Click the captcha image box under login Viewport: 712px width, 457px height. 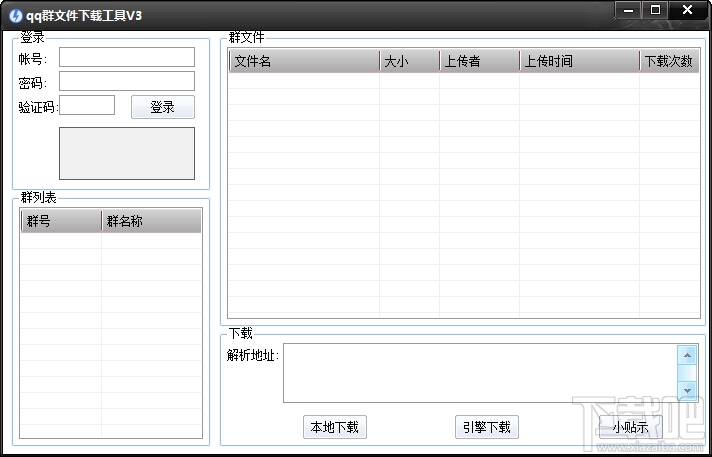pos(127,154)
